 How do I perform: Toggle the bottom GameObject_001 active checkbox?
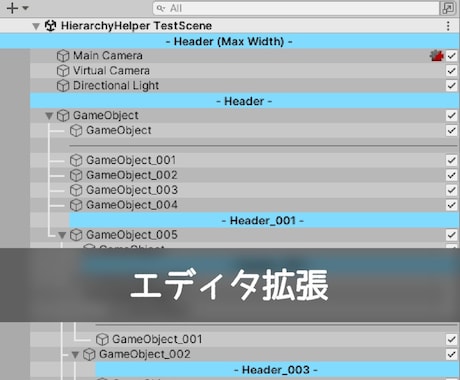pos(452,339)
